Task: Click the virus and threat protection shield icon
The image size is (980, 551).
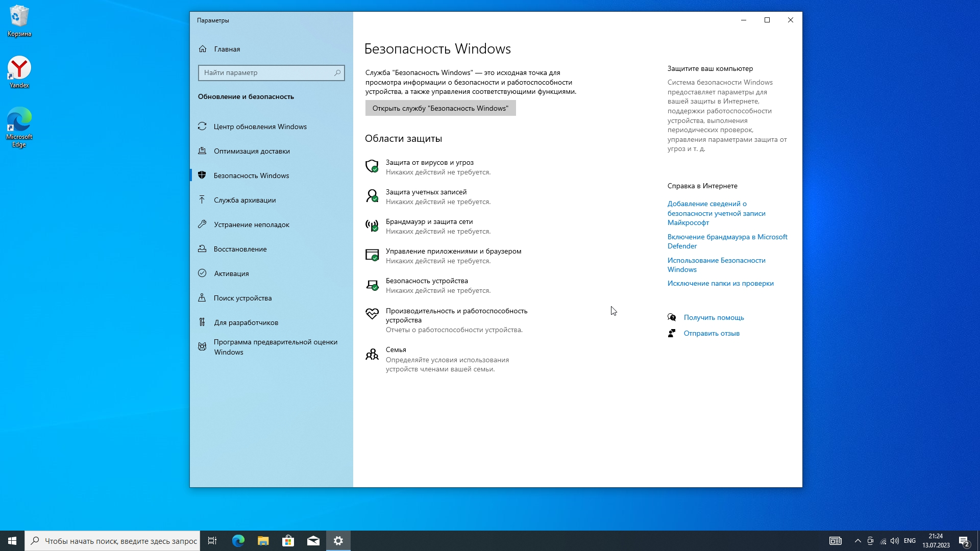Action: [x=372, y=166]
